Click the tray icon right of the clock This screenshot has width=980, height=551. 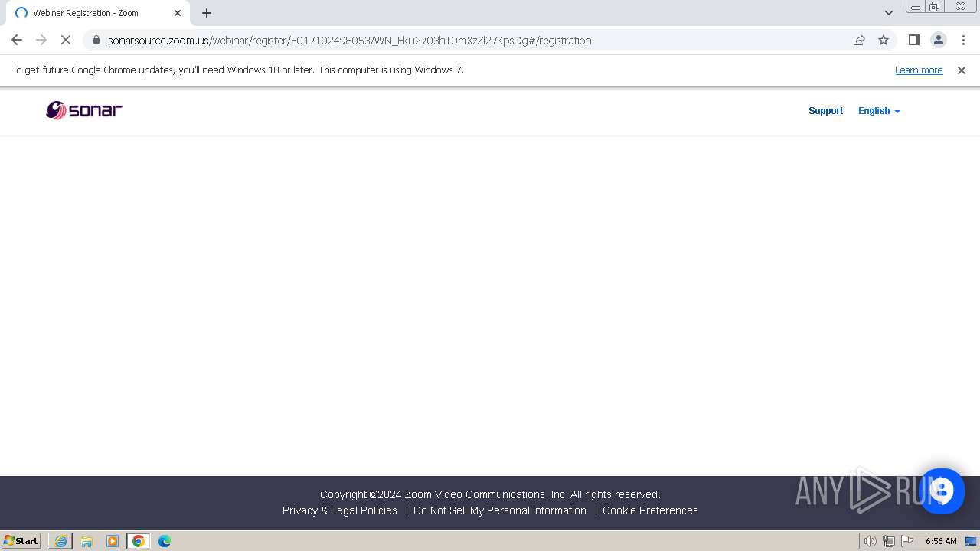click(971, 541)
